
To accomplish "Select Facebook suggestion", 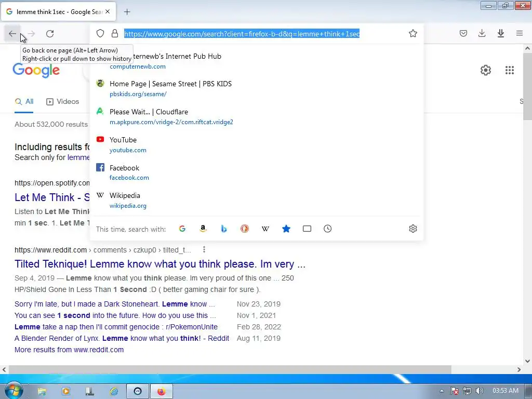I will [257, 172].
